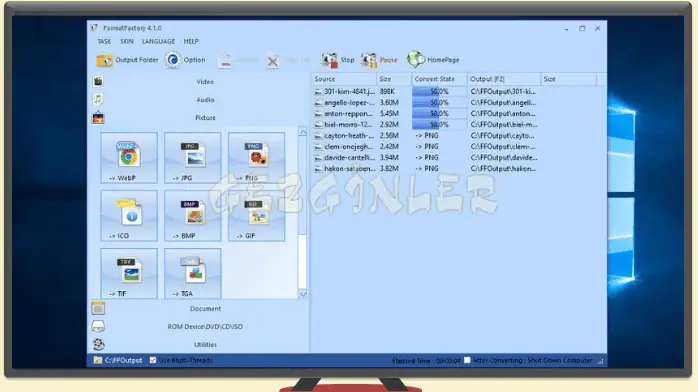Click the Utilities gear icon

click(x=98, y=344)
